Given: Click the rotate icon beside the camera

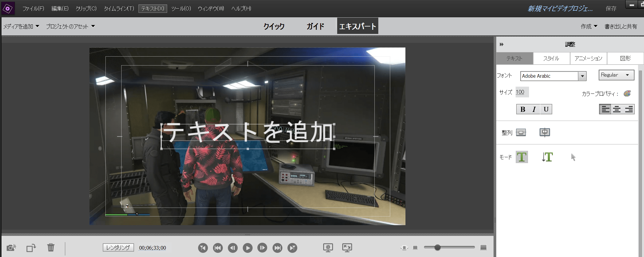Looking at the screenshot, I should coord(31,248).
